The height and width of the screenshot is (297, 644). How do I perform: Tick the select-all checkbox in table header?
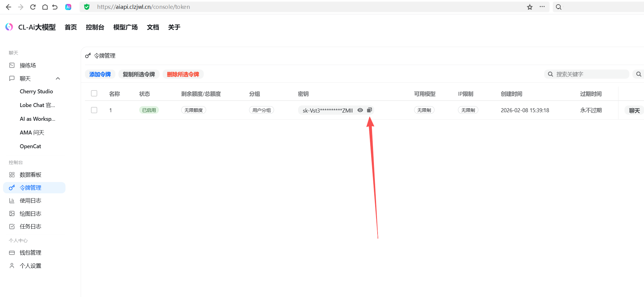94,93
